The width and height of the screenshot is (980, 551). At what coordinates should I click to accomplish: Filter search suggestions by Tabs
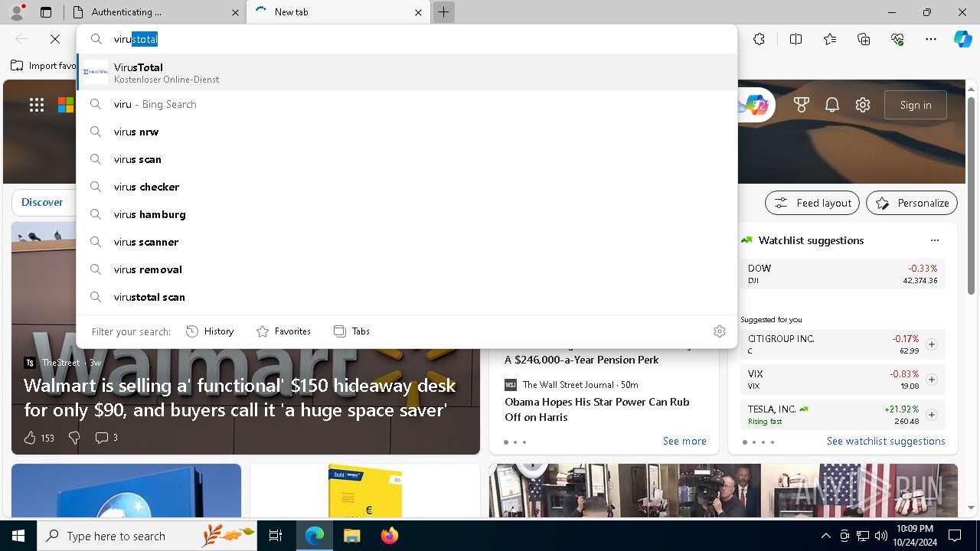[351, 331]
